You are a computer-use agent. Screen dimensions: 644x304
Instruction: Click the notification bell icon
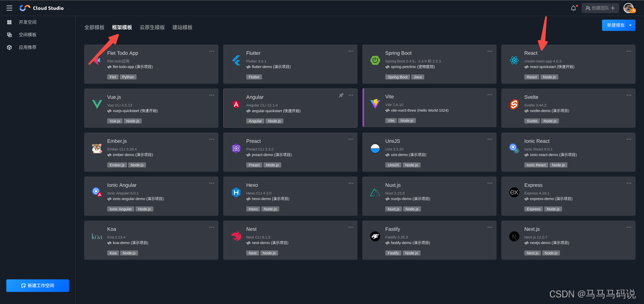(x=574, y=8)
